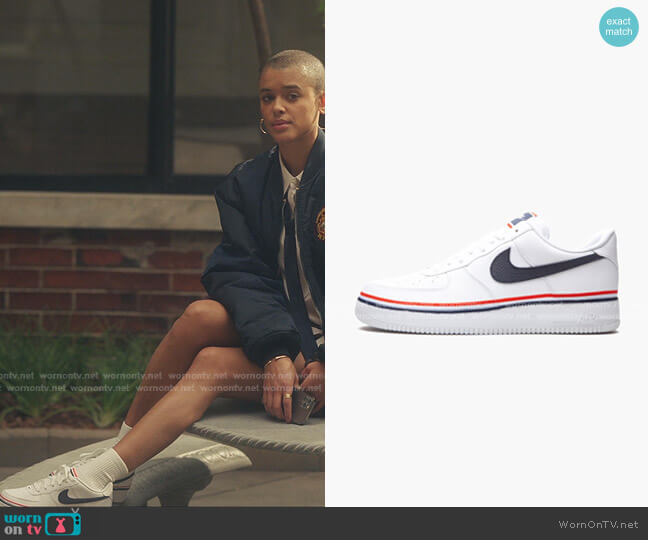
Task: Select the Nike sneaker product image
Action: [x=487, y=273]
